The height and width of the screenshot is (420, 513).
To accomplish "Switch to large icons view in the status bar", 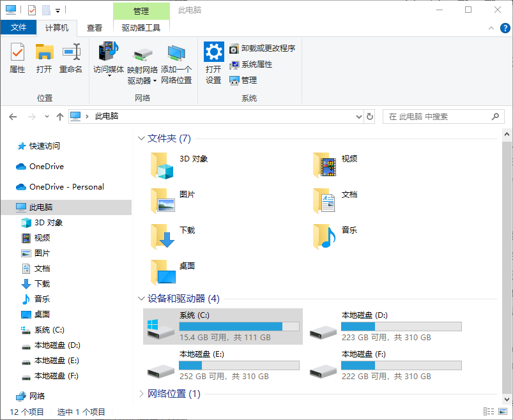I will [502, 411].
